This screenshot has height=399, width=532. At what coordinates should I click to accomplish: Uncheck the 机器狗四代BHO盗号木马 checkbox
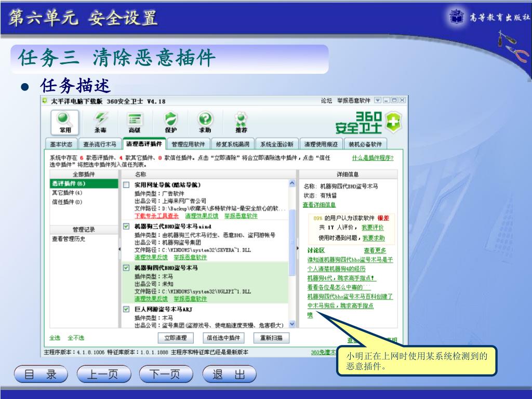point(126,268)
